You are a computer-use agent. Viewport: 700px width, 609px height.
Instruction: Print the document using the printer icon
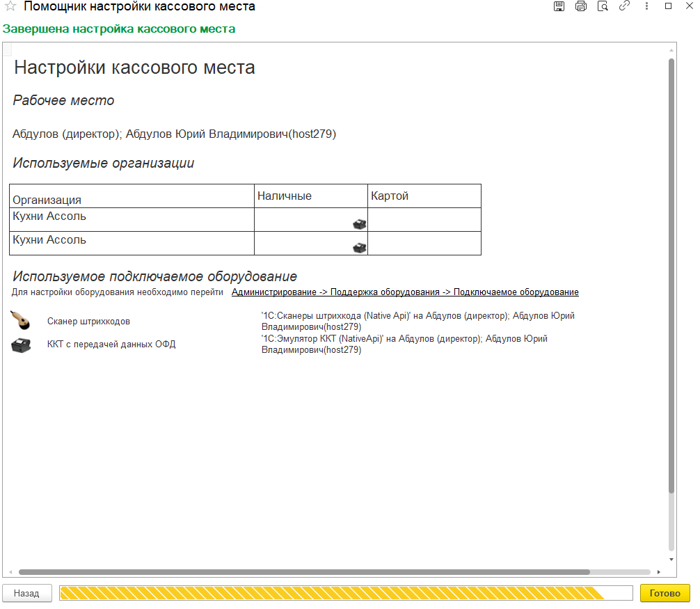581,6
